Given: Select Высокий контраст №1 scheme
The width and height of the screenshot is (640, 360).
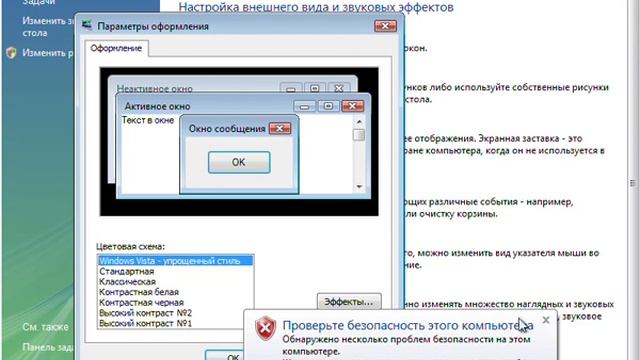Looking at the screenshot, I should coord(145,323).
